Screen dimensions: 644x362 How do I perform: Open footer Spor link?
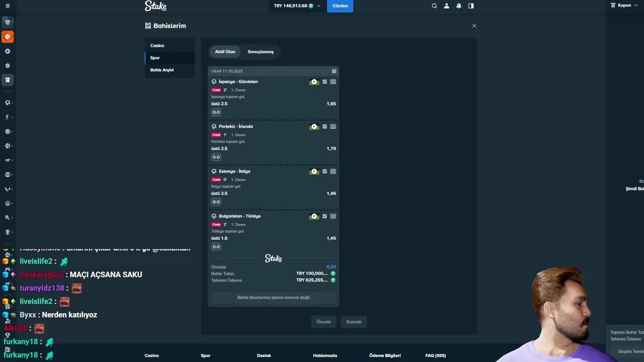click(x=205, y=355)
